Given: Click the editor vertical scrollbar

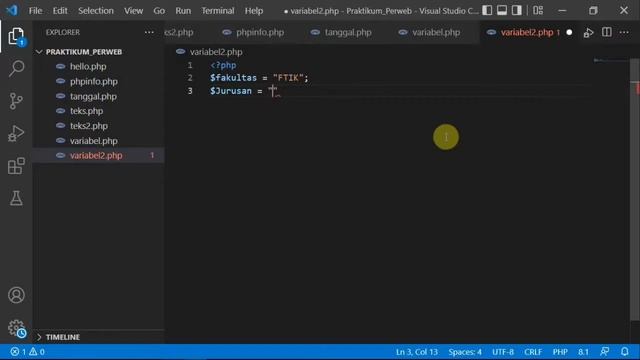Looking at the screenshot, I should pyautogui.click(x=635, y=188).
